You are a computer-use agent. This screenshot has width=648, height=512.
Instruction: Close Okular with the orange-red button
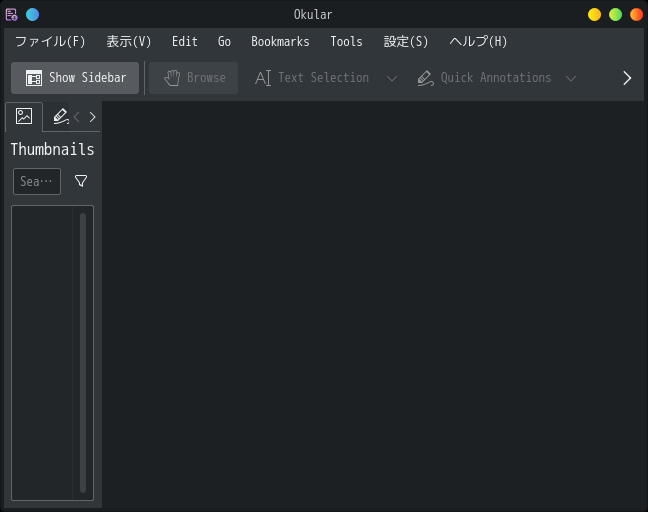click(636, 14)
